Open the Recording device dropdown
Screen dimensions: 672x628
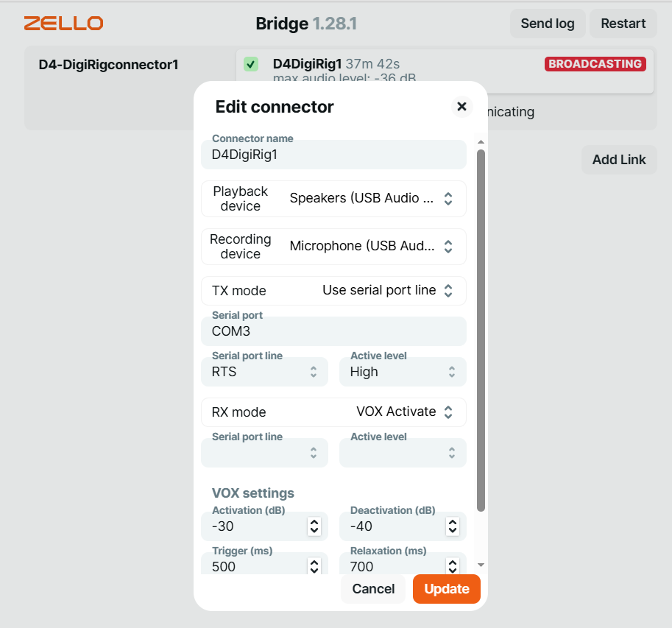[333, 247]
